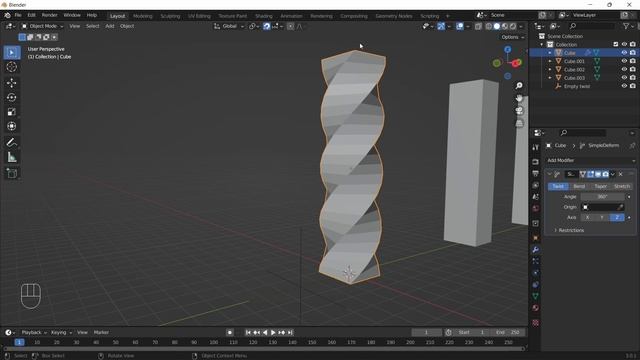Jump to the timeline start frame
Viewport: 640px width, 360px height.
pyautogui.click(x=248, y=333)
